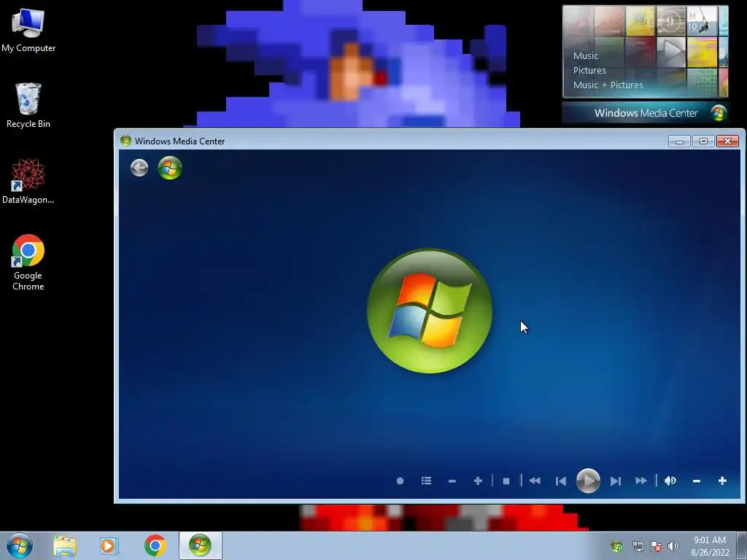Screen dimensions: 747x560
Task: Stop playback with the stop button
Action: pyautogui.click(x=506, y=481)
